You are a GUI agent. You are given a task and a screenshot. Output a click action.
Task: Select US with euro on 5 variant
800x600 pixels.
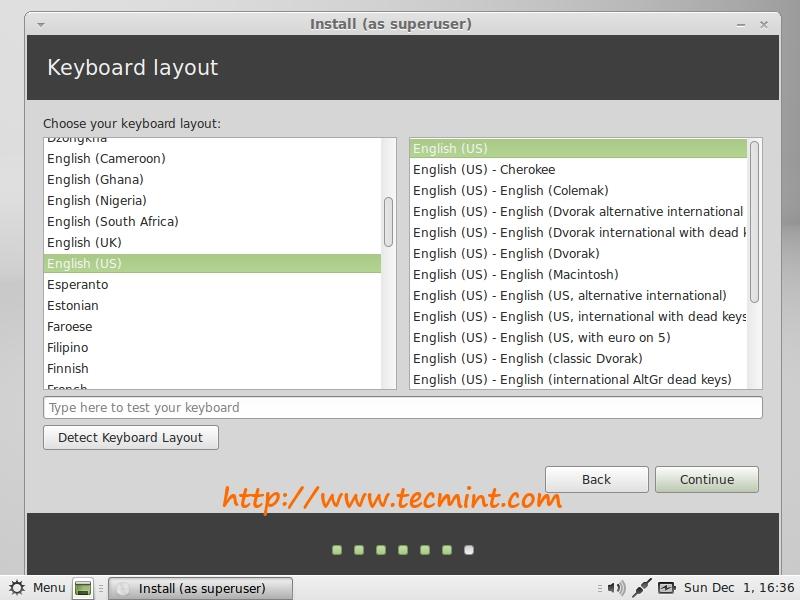(578, 337)
